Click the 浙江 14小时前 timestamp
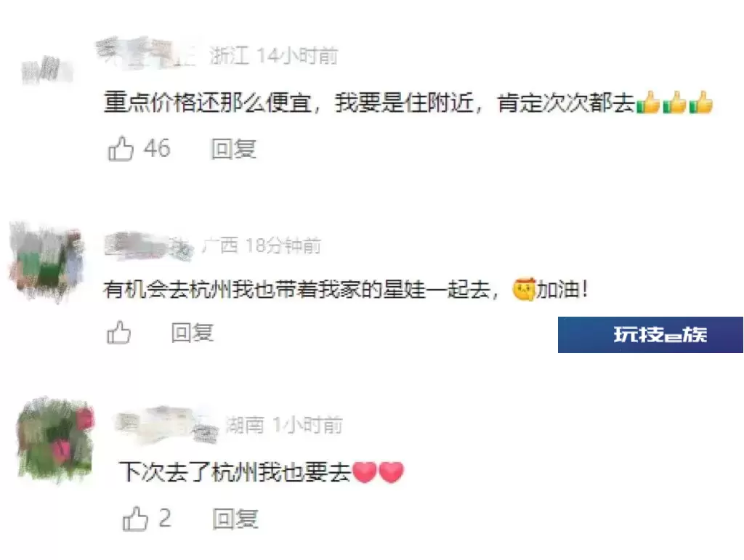This screenshot has height=560, width=744. point(274,56)
